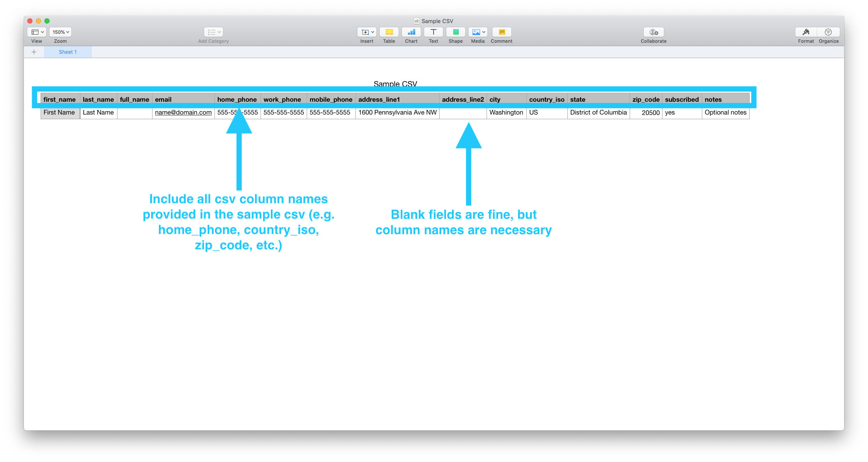Viewport: 868px width, 462px height.
Task: Click the Shape toolbar icon
Action: [456, 32]
